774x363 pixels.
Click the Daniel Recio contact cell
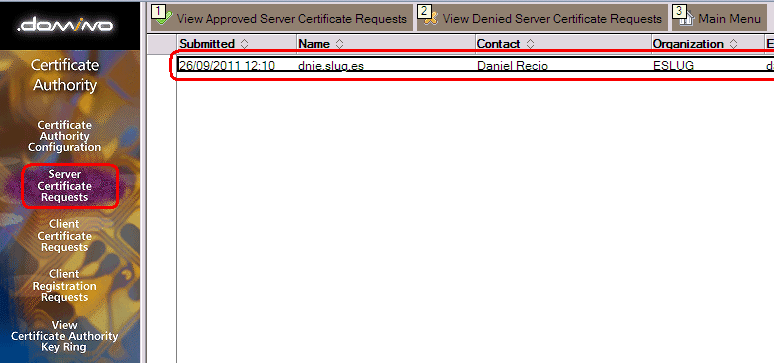point(512,65)
